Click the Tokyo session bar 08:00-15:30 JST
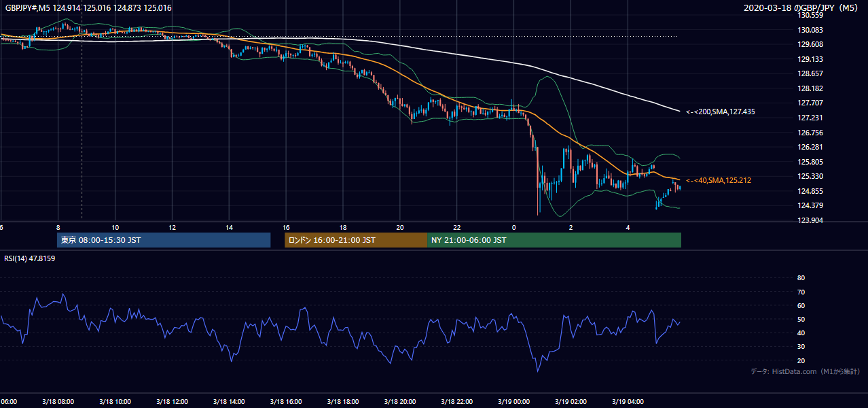Viewport: 868px width, 408px height. click(x=164, y=240)
